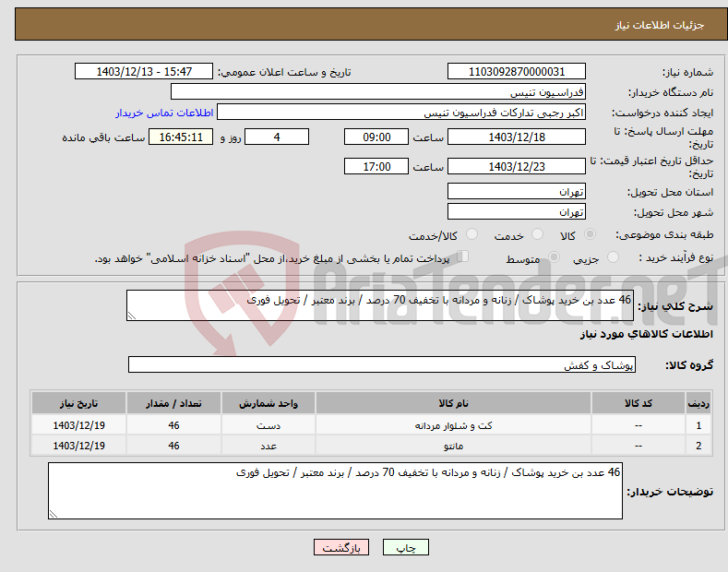Click the need number field 1103092870000031

517,72
